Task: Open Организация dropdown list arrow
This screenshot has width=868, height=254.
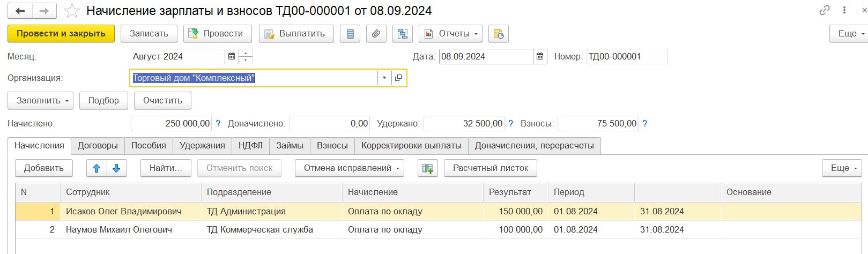Action: [384, 78]
